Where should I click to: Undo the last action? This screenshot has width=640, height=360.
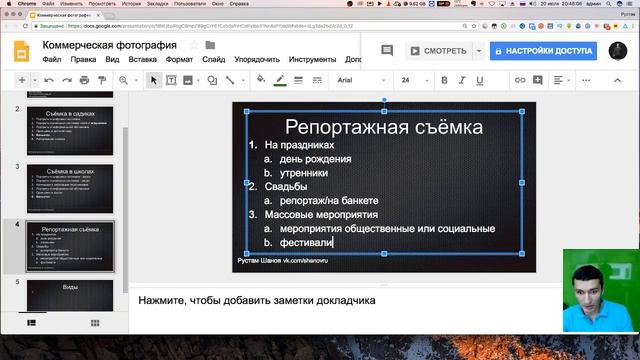click(x=49, y=80)
